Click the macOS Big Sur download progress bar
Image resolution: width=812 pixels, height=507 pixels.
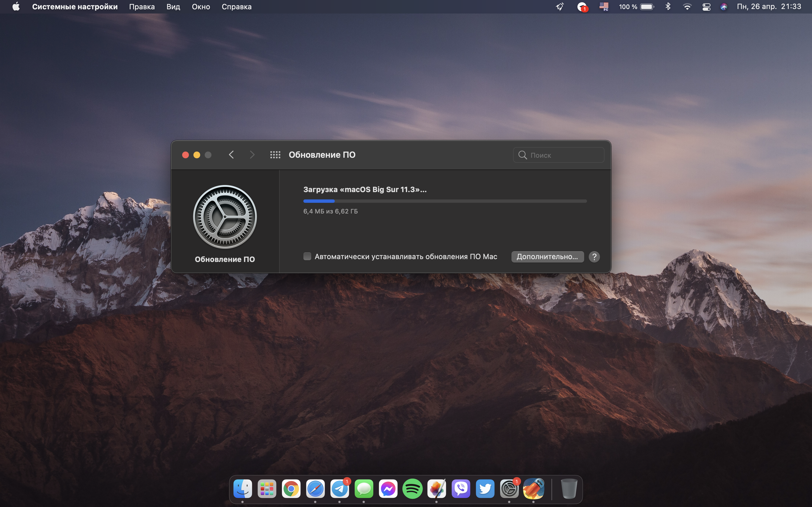click(x=445, y=201)
